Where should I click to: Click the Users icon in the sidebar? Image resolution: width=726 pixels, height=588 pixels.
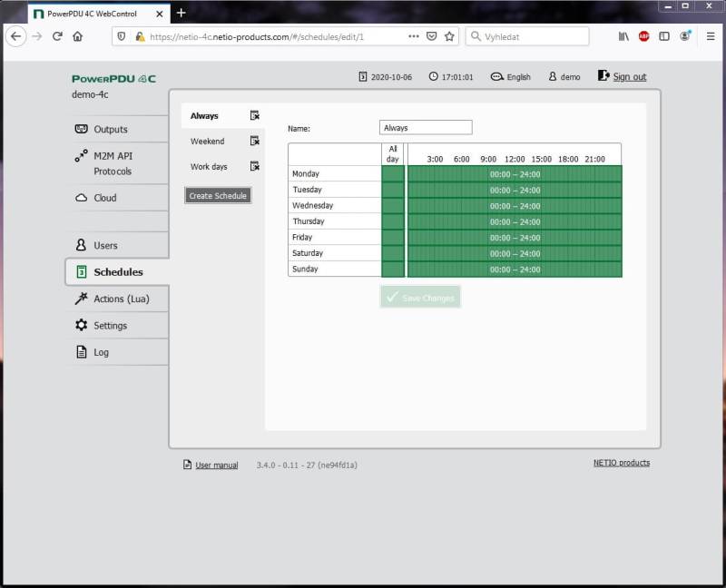[81, 243]
